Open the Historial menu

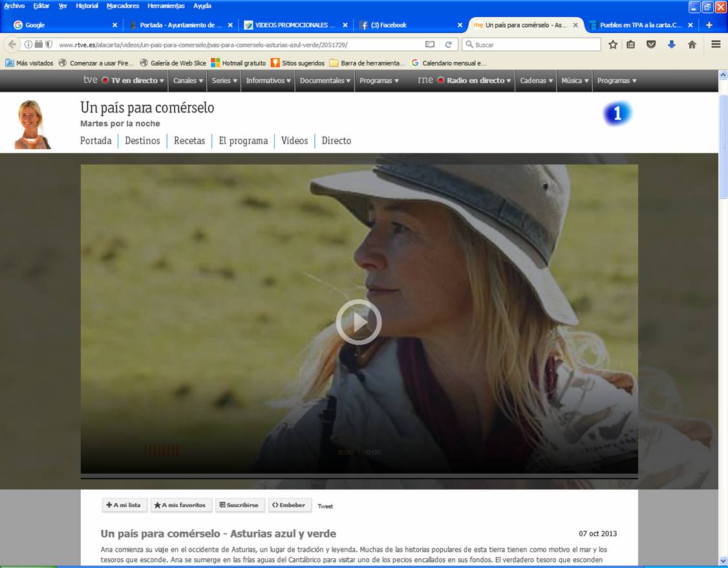[x=87, y=6]
